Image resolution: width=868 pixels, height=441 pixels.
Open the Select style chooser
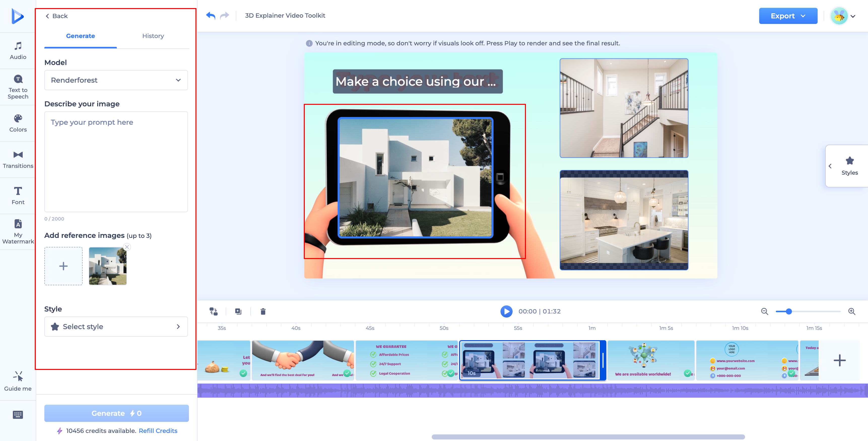(116, 326)
